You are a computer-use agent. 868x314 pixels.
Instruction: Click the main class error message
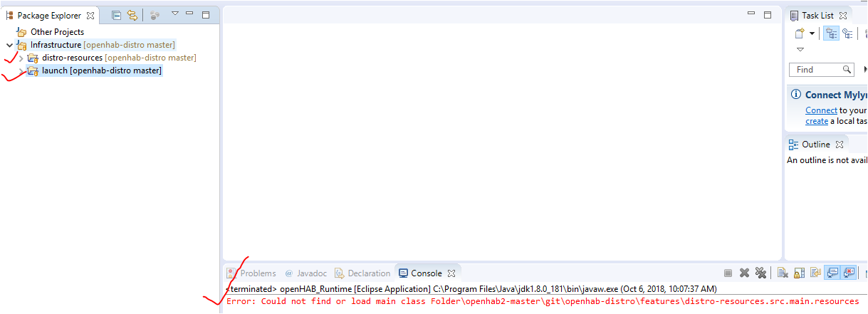coord(543,301)
